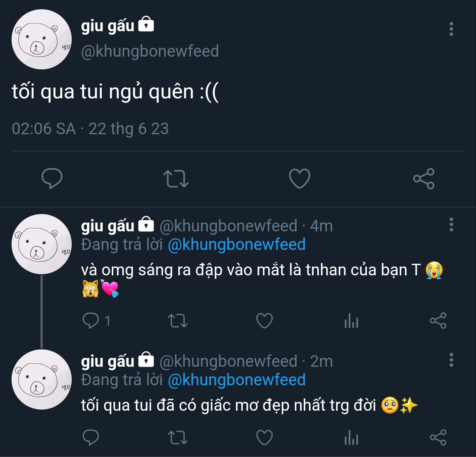476x457 pixels.
Task: Like the main tweet "tối qua tui ngủ quên"
Action: (x=299, y=179)
